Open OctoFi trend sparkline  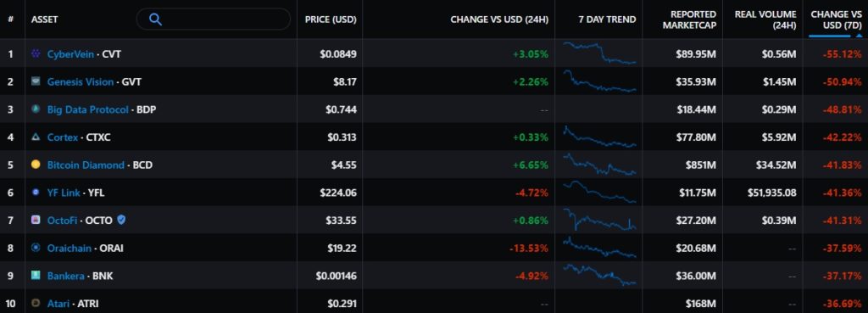(x=599, y=220)
